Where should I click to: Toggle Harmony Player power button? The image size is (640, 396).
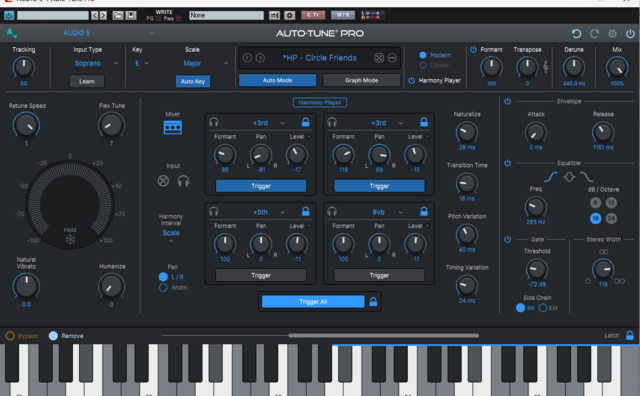(411, 80)
